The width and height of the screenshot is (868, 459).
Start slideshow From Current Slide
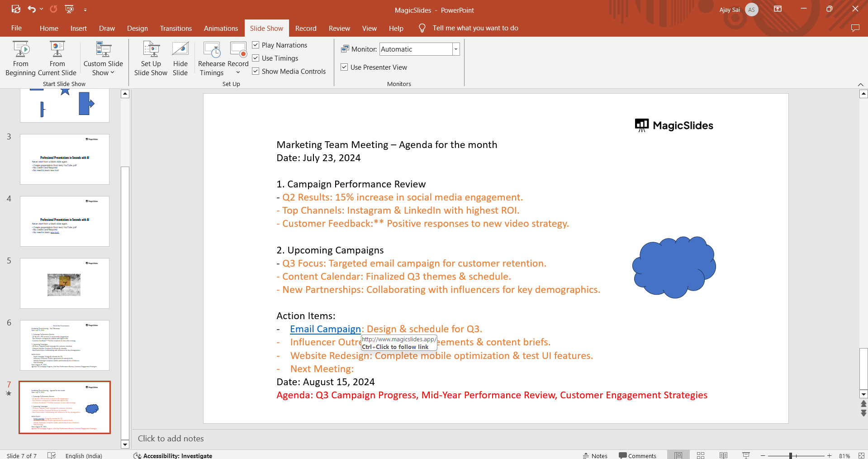point(57,58)
